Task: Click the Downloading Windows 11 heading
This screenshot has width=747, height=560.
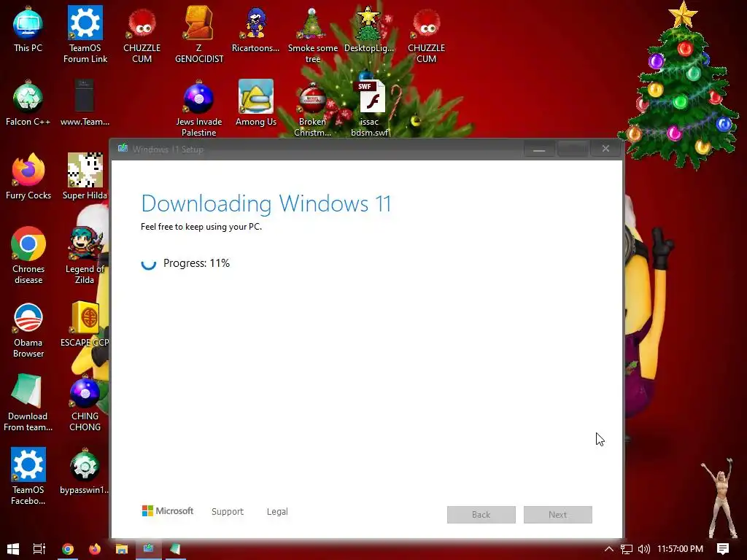Action: click(x=266, y=204)
